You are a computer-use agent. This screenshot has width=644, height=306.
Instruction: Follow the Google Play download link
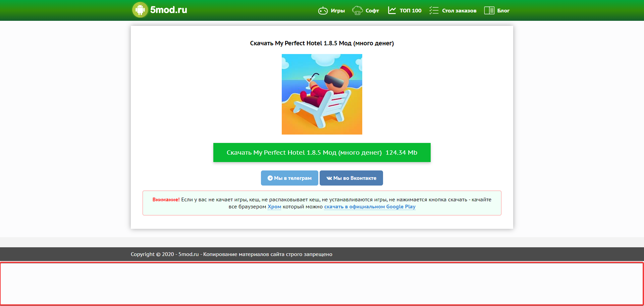[370, 207]
